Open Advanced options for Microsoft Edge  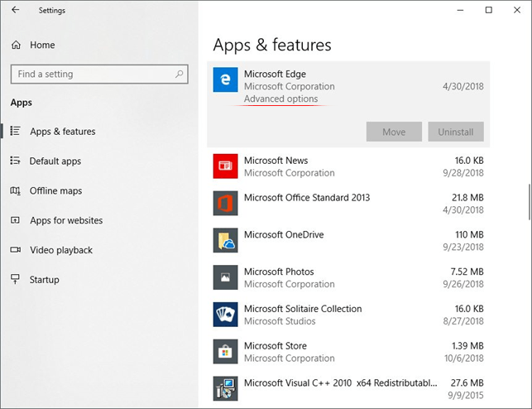281,99
